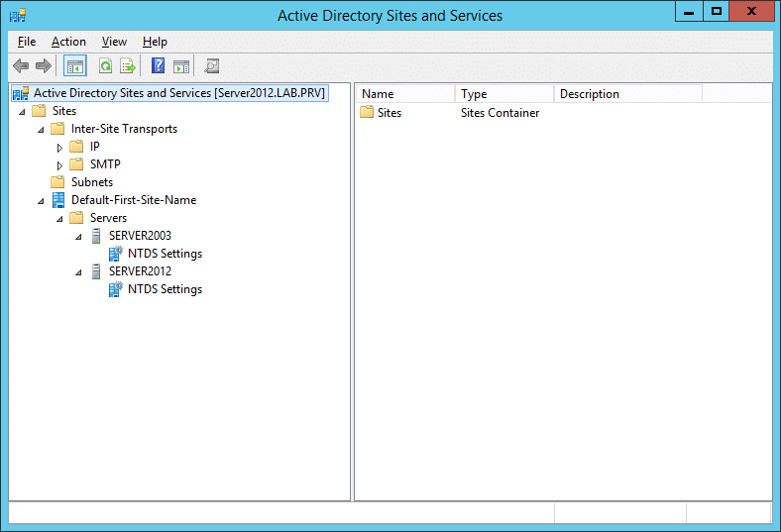Collapse the Servers node

(x=59, y=219)
